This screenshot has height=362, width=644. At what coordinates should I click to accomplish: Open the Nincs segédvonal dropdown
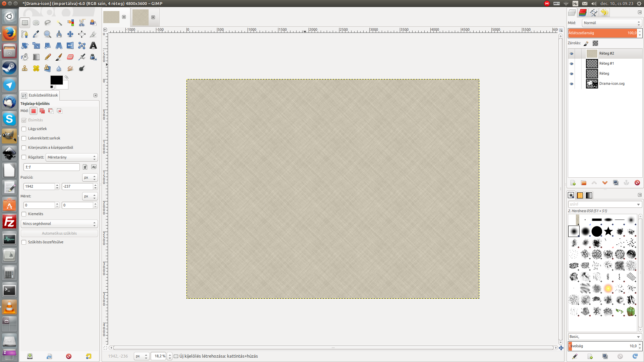coord(59,224)
